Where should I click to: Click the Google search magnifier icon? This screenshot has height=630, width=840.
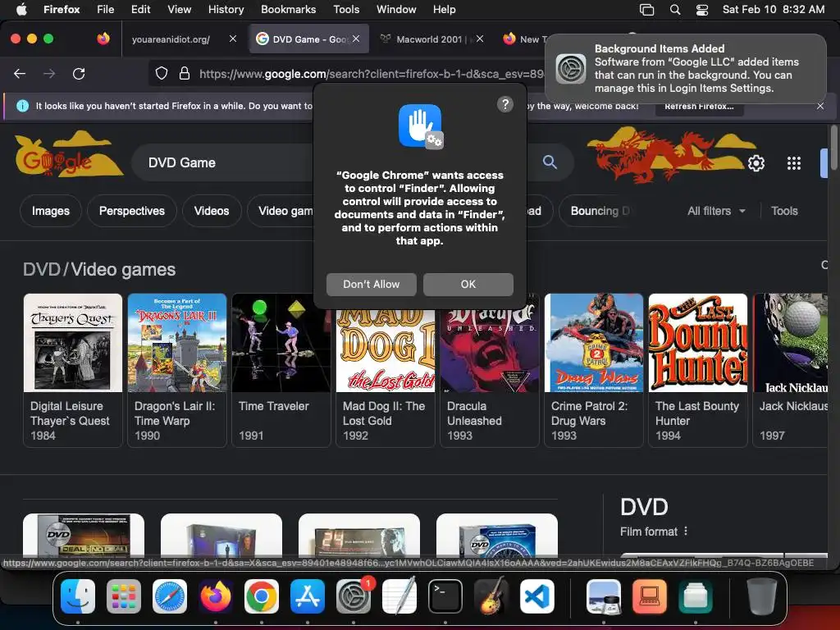tap(550, 162)
